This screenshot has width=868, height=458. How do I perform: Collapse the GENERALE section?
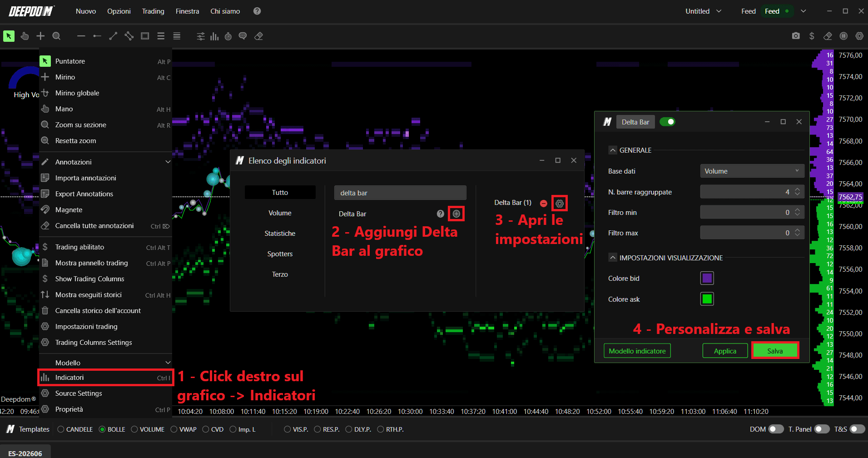tap(613, 150)
